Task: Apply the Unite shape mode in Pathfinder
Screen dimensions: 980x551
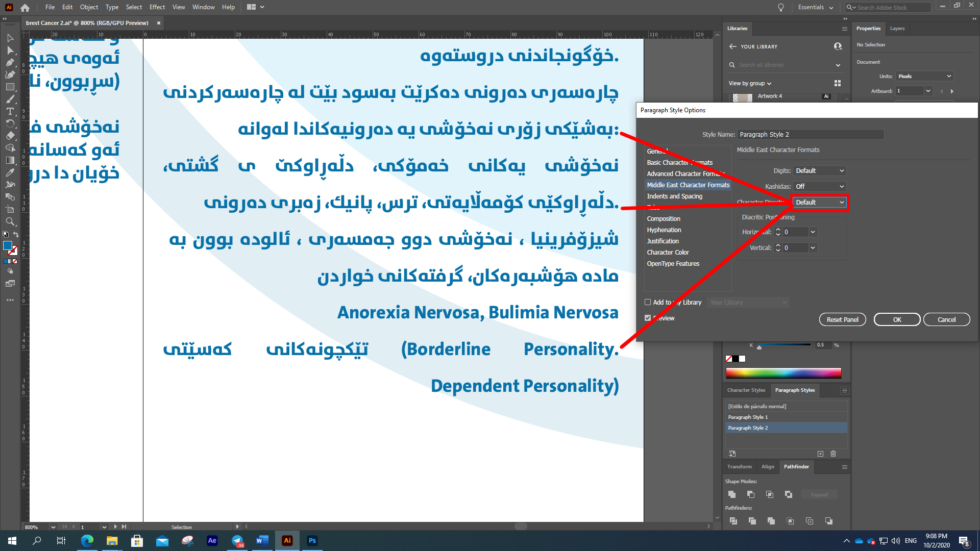Action: [732, 494]
